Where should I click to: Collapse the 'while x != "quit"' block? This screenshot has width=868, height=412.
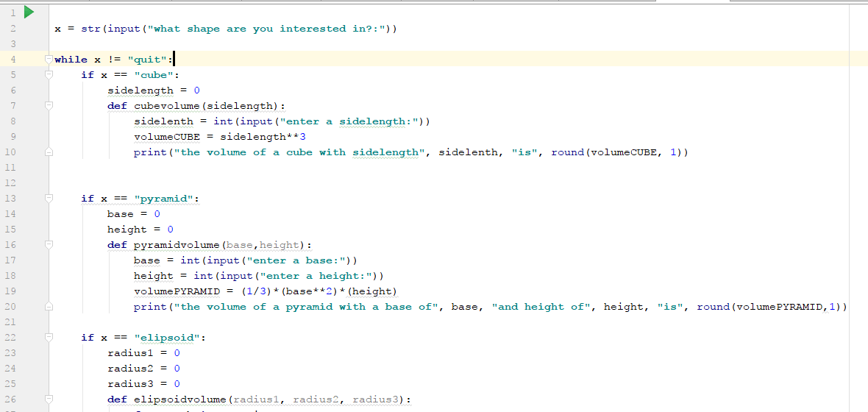pos(49,58)
